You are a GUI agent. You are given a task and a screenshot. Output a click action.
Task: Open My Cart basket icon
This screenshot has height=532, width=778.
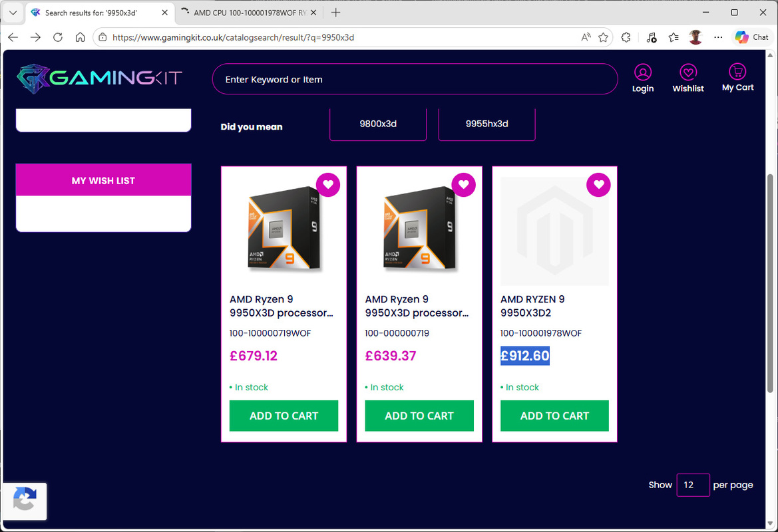tap(737, 72)
